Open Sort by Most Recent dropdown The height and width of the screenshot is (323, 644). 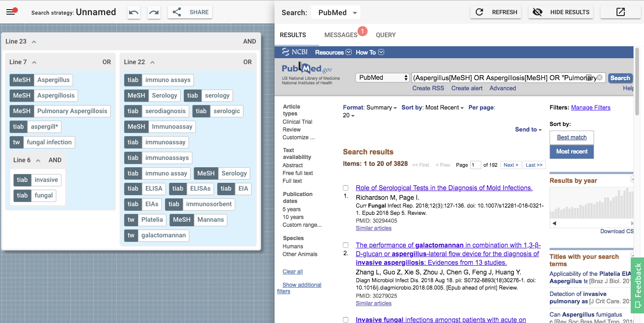pos(433,108)
